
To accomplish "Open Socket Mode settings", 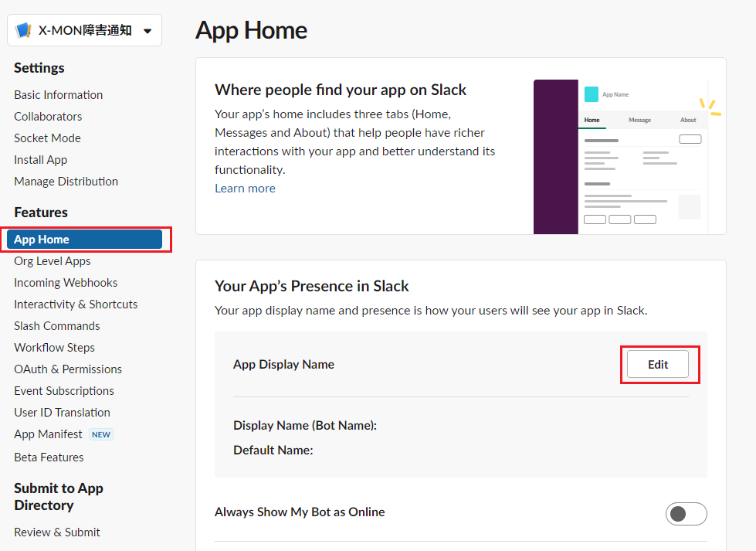I will point(47,138).
